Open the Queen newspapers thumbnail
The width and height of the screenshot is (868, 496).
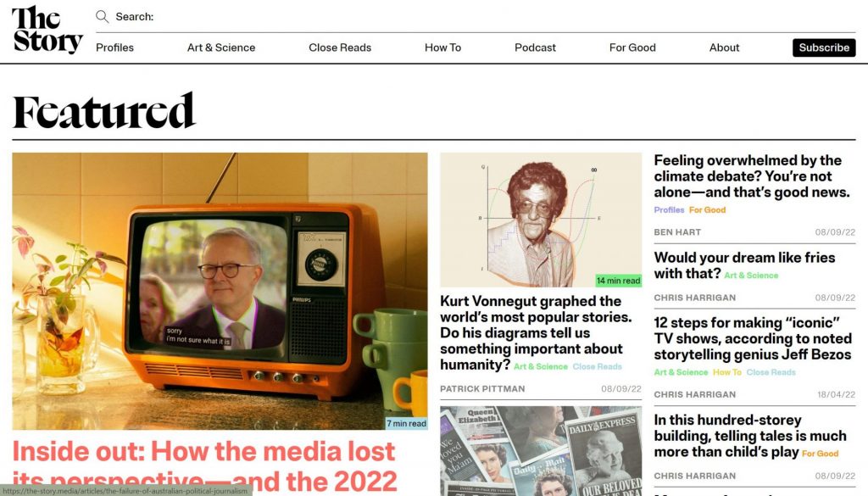(541, 451)
